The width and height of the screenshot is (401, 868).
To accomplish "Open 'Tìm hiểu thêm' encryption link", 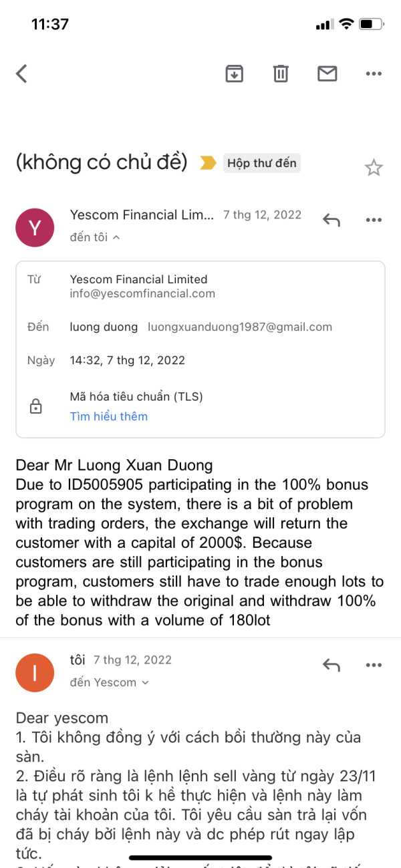I will 109,416.
